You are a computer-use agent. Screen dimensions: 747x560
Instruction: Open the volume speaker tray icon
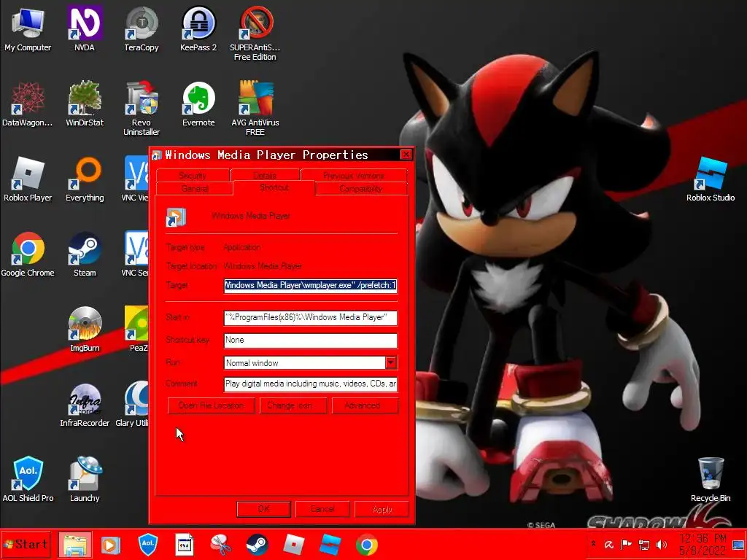662,545
